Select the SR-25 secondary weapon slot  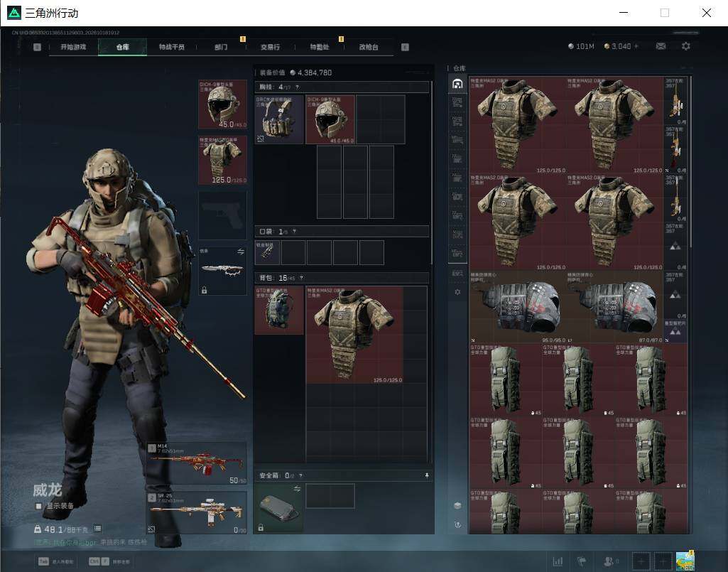[x=197, y=513]
